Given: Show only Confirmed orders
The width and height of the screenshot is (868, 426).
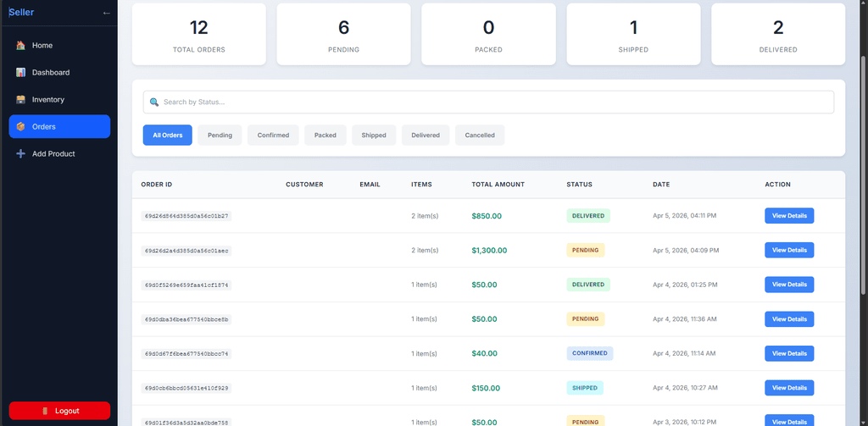Looking at the screenshot, I should click(x=273, y=136).
